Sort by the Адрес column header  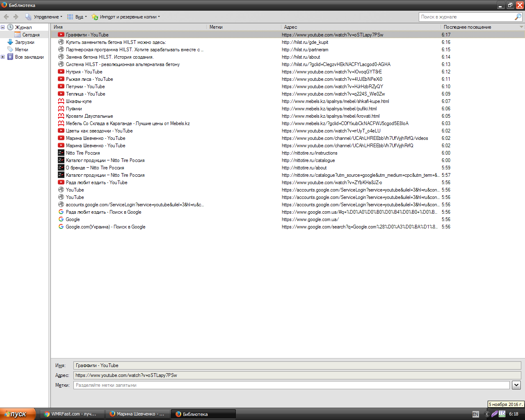click(x=361, y=27)
